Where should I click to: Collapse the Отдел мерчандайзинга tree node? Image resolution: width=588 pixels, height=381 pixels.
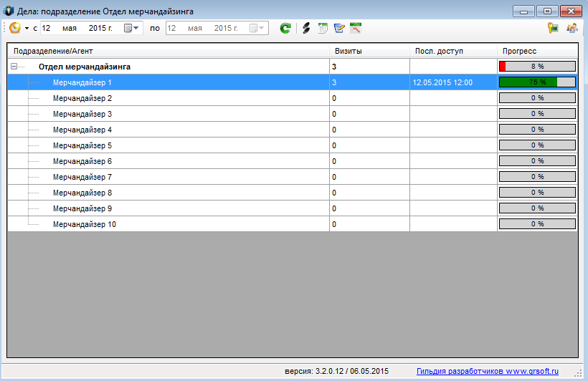coord(14,67)
